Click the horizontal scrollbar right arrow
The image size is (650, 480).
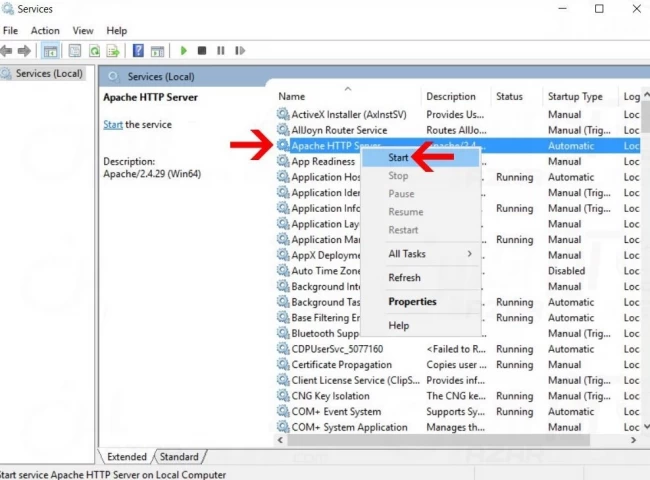point(633,440)
